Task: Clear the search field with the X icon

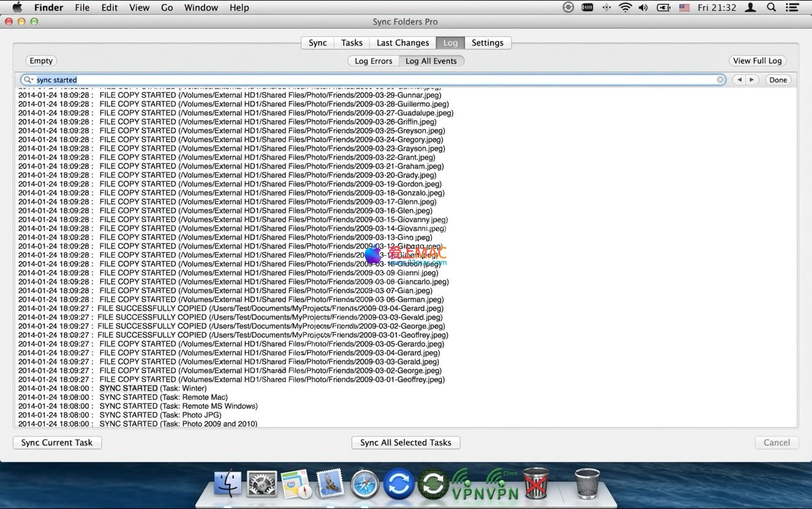Action: [721, 80]
